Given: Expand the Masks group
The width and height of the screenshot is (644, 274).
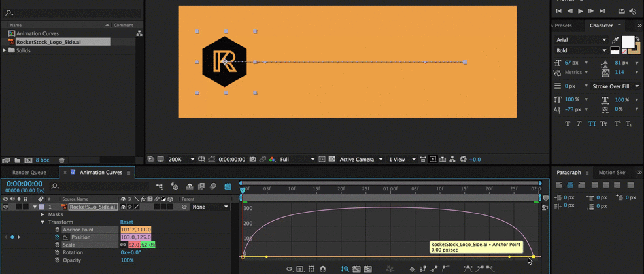Looking at the screenshot, I should point(42,214).
